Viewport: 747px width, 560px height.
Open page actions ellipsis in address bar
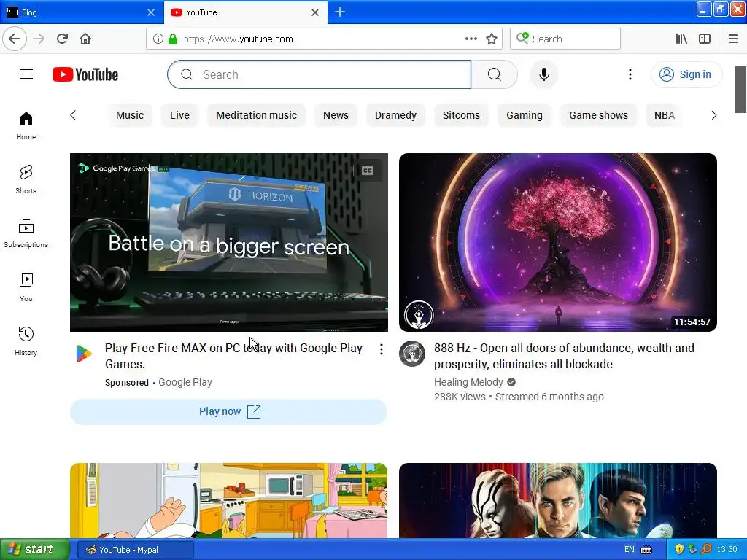(x=471, y=39)
